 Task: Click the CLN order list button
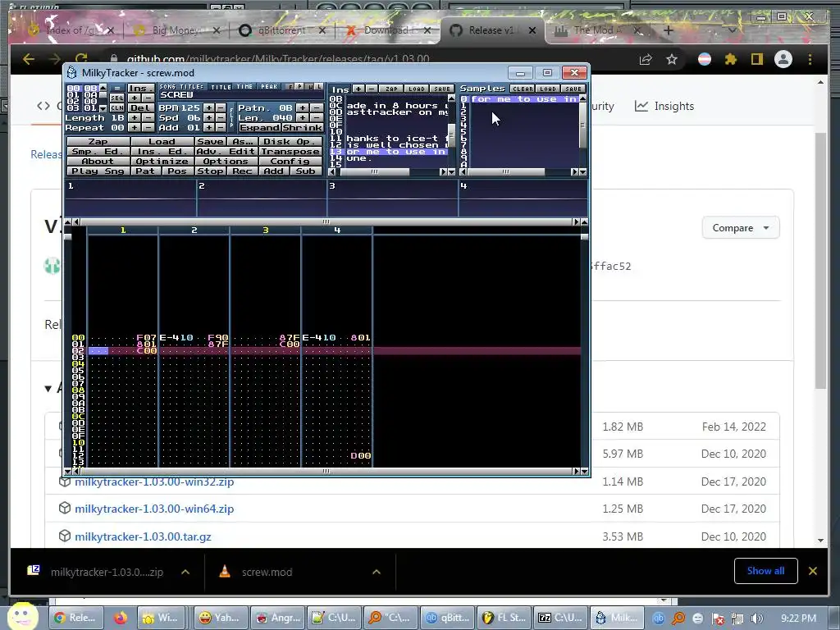pyautogui.click(x=117, y=107)
